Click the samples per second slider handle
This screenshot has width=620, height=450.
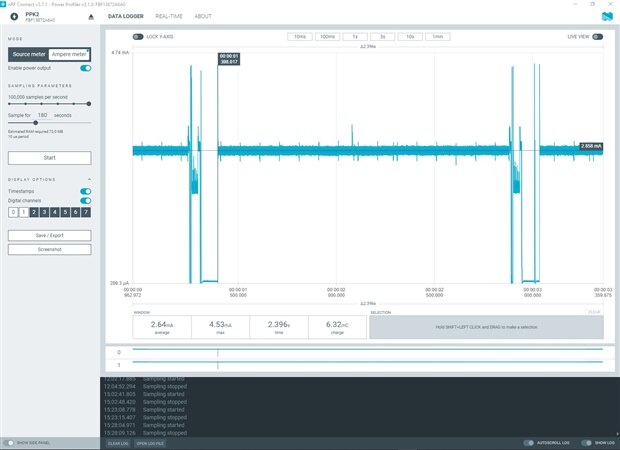click(89, 104)
